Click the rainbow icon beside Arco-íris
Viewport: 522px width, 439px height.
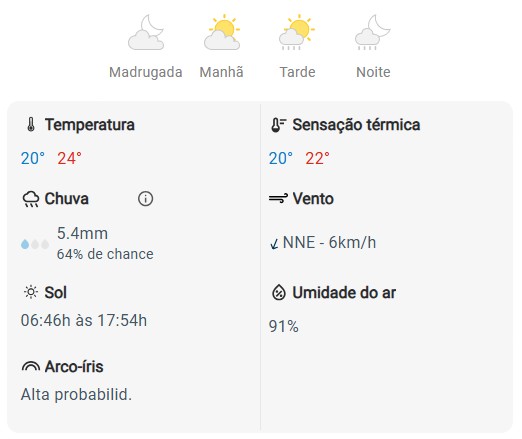point(31,366)
